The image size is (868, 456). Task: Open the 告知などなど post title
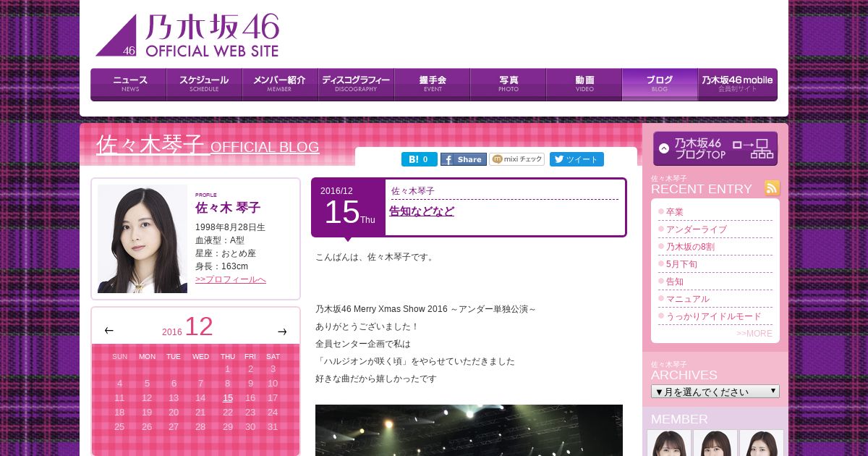(422, 211)
